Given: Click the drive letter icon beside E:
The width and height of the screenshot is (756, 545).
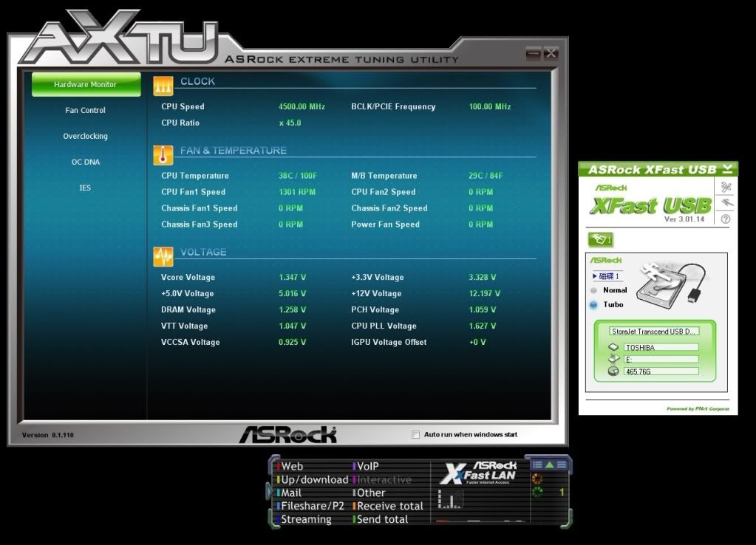Looking at the screenshot, I should [613, 359].
